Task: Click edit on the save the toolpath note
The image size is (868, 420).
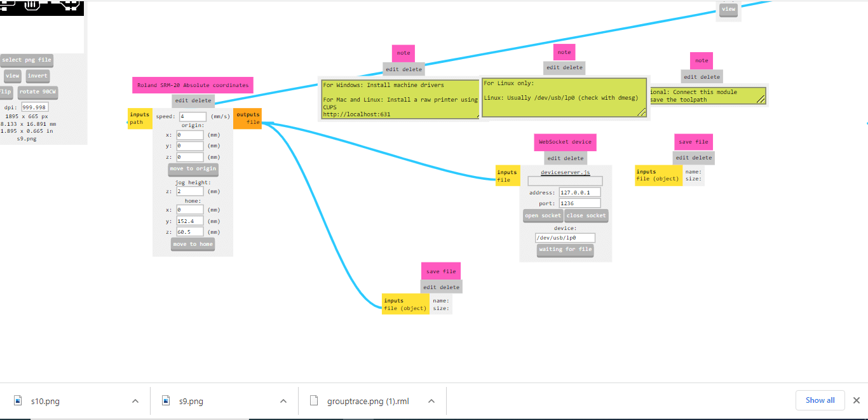Action: [690, 77]
